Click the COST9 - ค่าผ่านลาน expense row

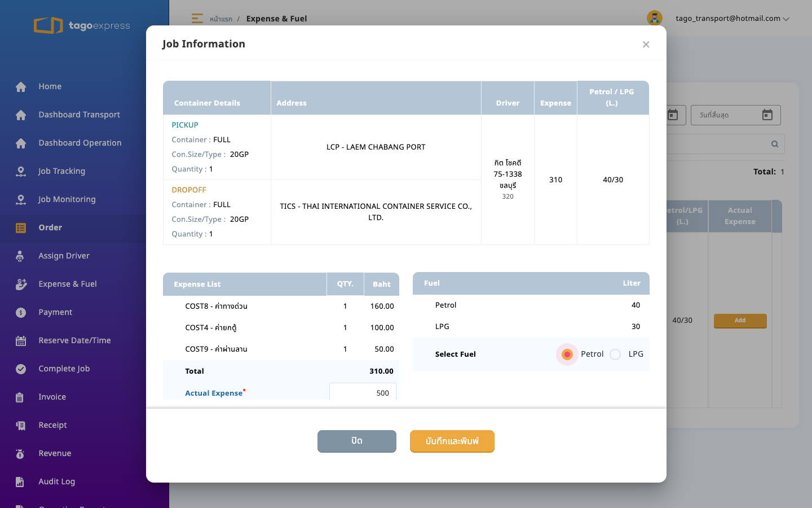[x=281, y=349]
